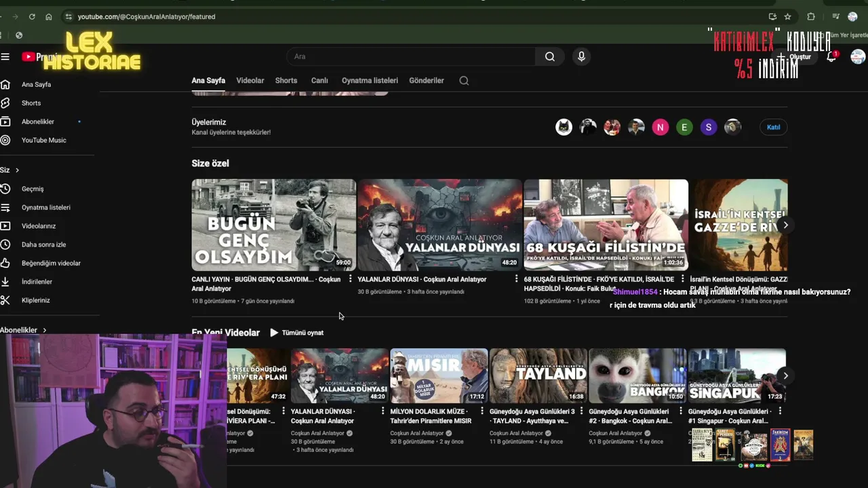Go to browser home page
868x488 pixels.
pos(49,16)
